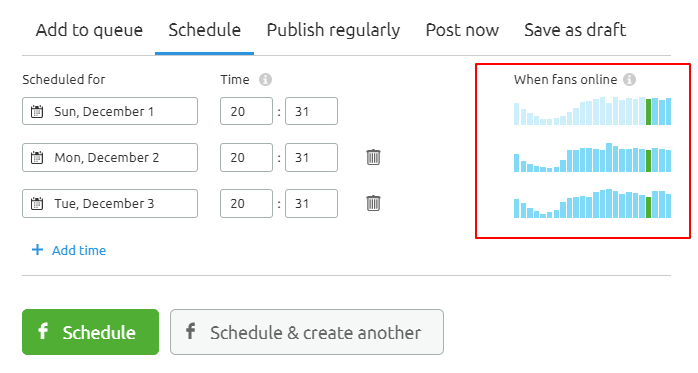Image resolution: width=698 pixels, height=373 pixels.
Task: Click the green Schedule button
Action: 90,332
